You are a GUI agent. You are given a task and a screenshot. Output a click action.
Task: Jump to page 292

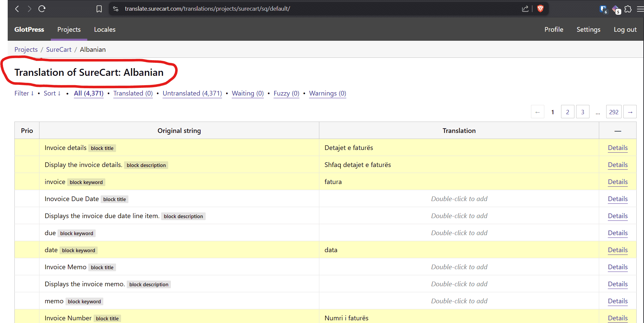tap(614, 112)
